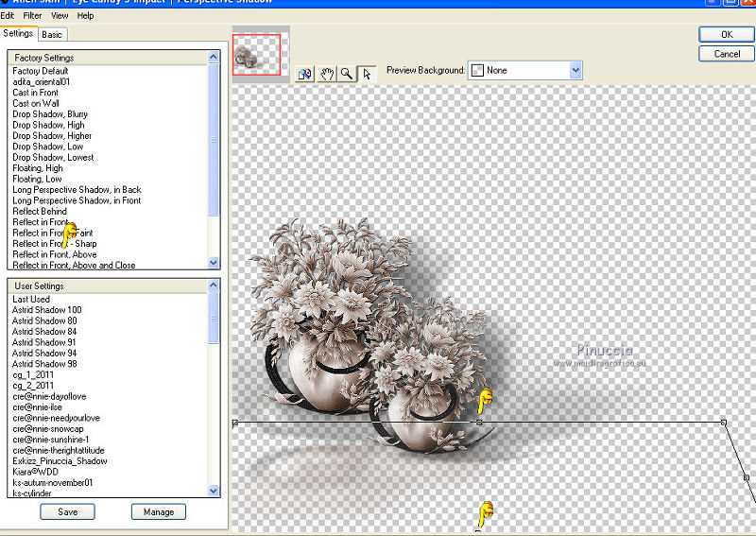Select cre@nnie-therightattitude setting
756x536 pixels.
click(59, 450)
